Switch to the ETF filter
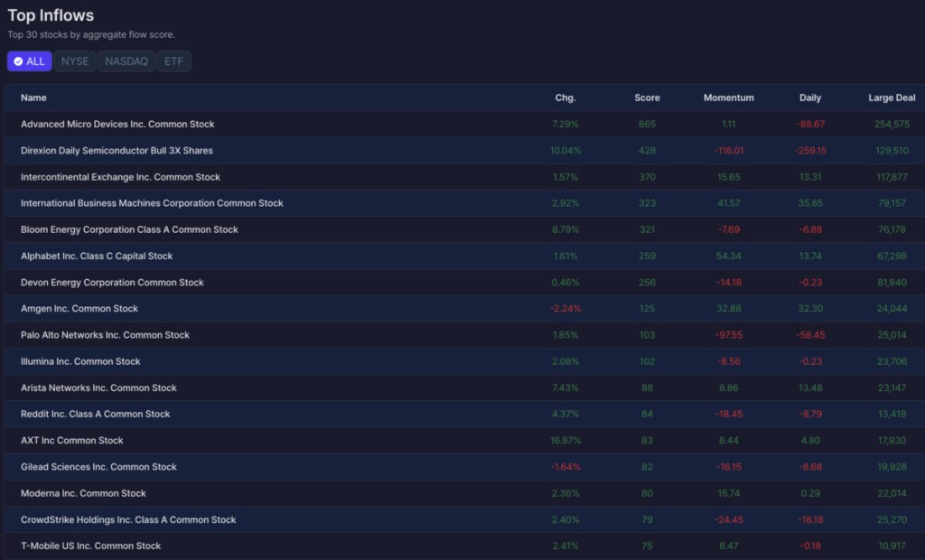This screenshot has height=560, width=925. [174, 61]
